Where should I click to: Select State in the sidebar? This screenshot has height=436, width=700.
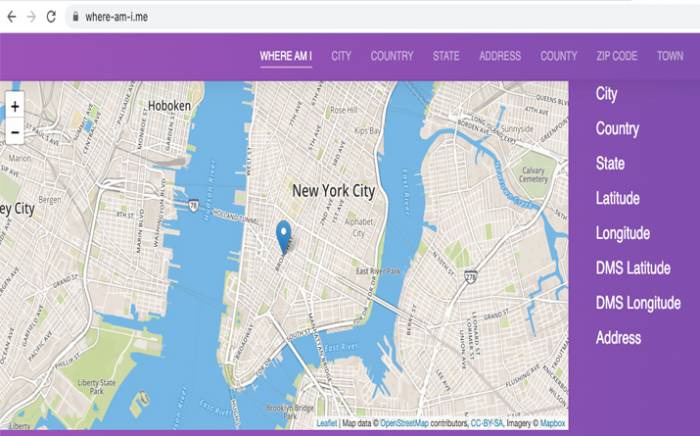click(610, 163)
